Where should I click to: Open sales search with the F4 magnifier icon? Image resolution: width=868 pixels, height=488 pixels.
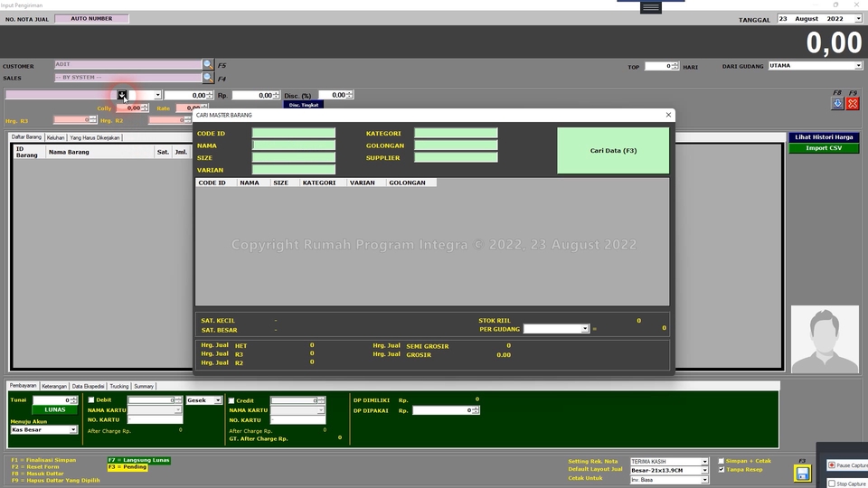tap(208, 78)
